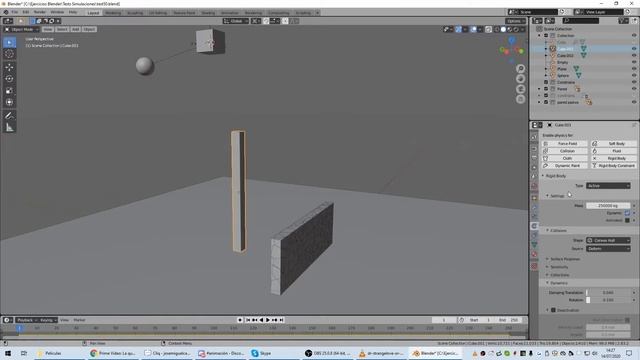Open the Edit menu
This screenshot has width=640, height=360.
pos(26,12)
